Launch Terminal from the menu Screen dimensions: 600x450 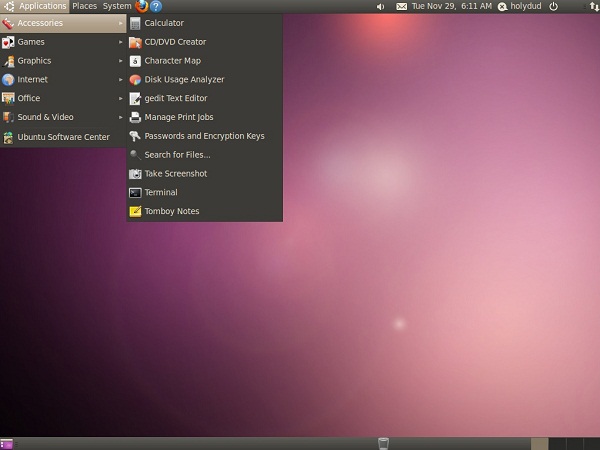[x=160, y=192]
